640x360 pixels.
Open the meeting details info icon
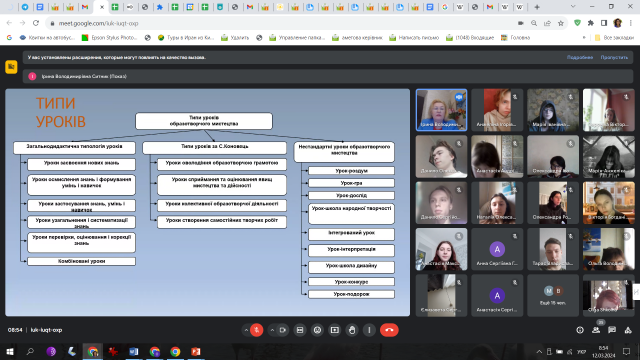580,330
